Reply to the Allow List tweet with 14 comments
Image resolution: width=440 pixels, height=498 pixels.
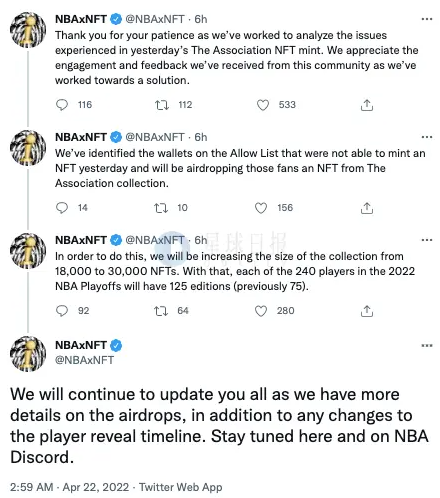(x=62, y=208)
